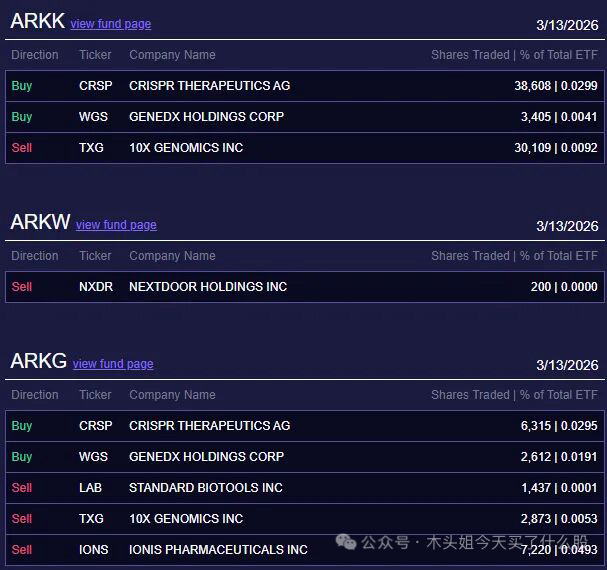Click the 6,315 | 0.0295 value

point(559,426)
